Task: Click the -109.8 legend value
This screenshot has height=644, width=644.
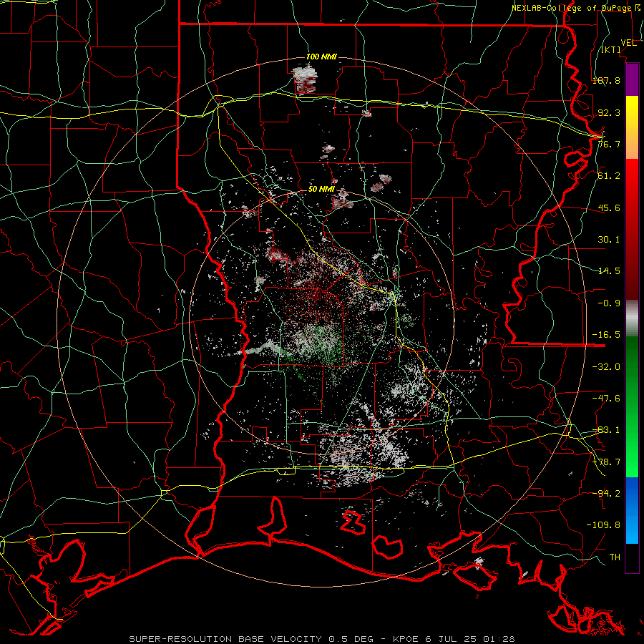Action: coord(603,525)
